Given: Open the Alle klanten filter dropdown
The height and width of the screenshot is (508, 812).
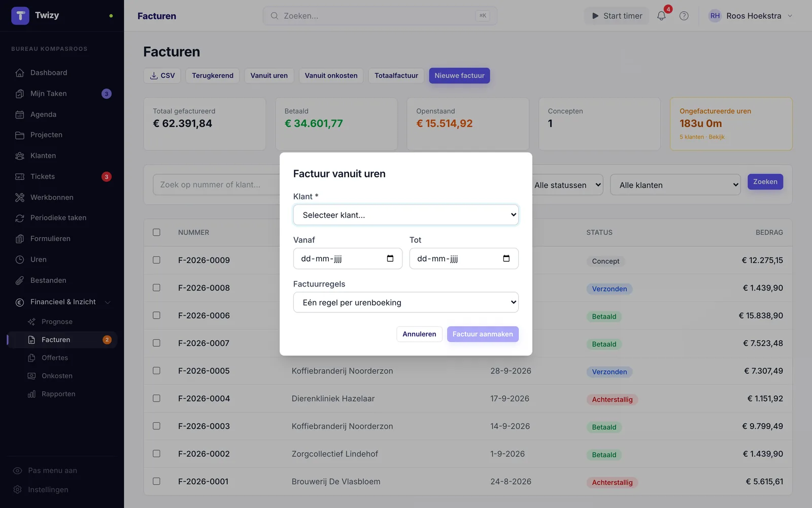Looking at the screenshot, I should [x=675, y=185].
